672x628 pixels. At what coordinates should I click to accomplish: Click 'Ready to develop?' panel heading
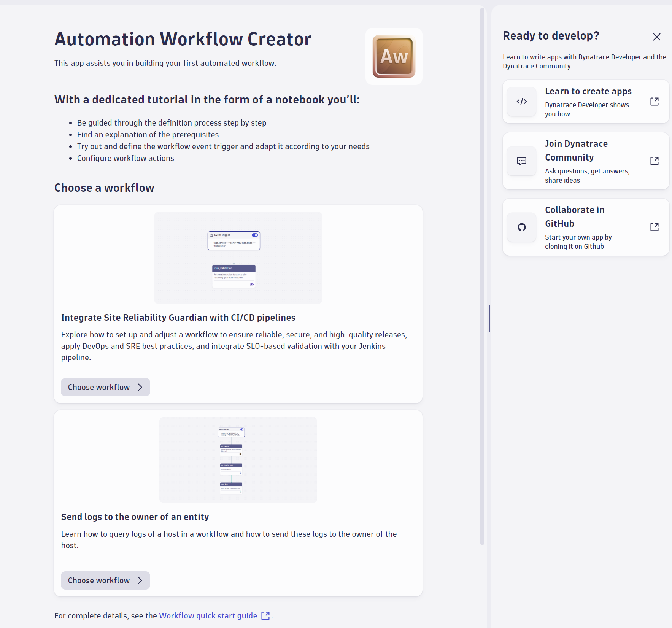(x=551, y=36)
